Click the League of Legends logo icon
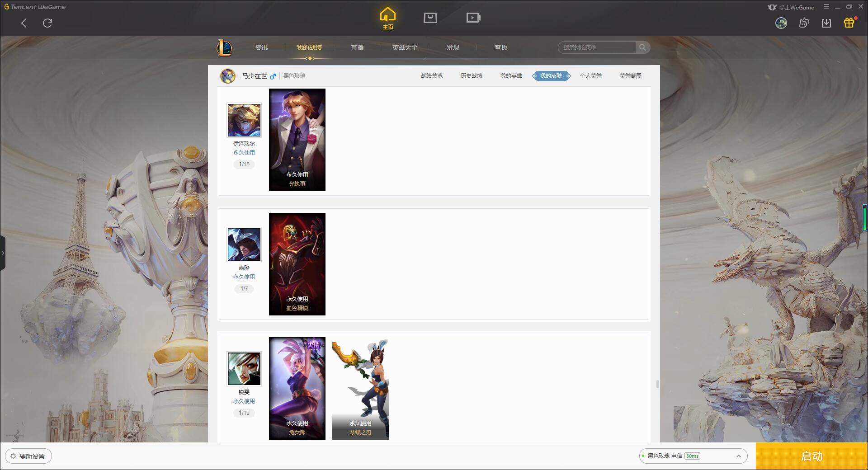The image size is (868, 470). tap(224, 47)
